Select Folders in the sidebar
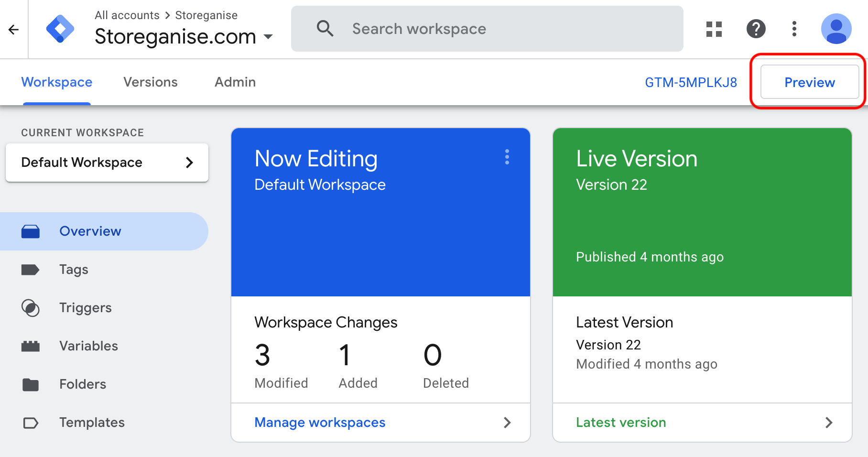 pyautogui.click(x=83, y=384)
